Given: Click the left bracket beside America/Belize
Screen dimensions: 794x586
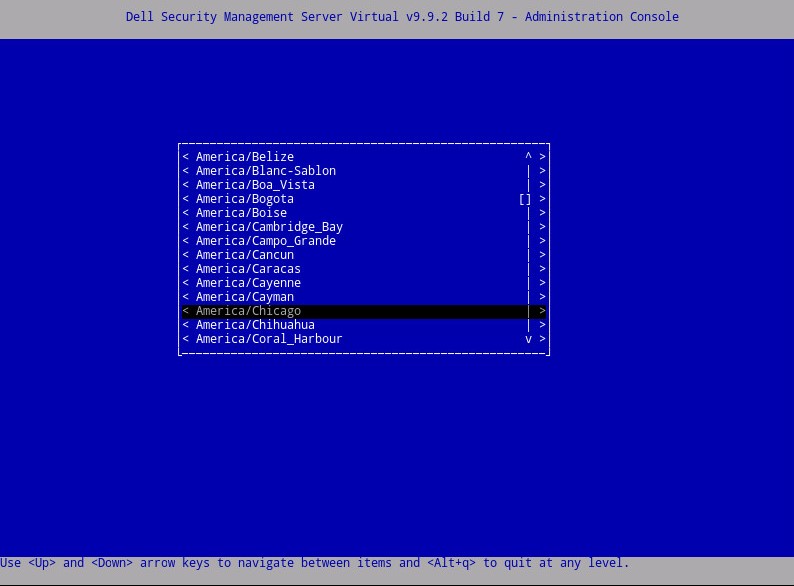Looking at the screenshot, I should (185, 157).
